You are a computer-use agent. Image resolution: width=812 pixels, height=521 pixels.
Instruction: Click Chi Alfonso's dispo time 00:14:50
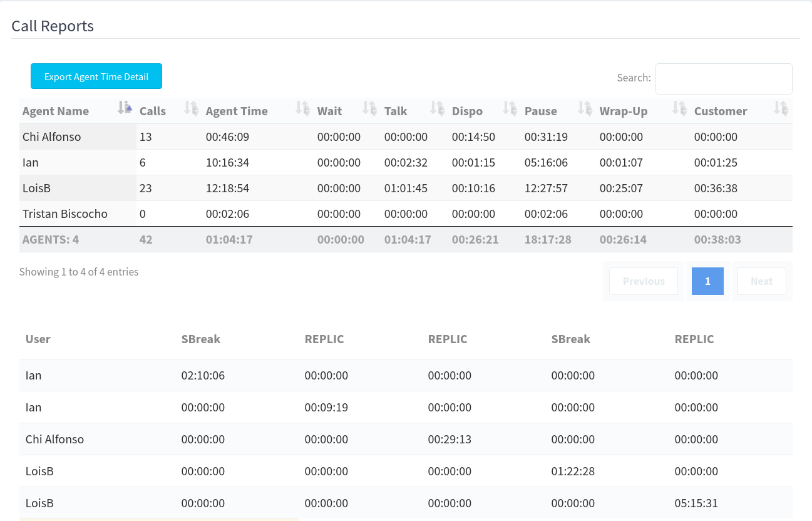click(x=474, y=137)
